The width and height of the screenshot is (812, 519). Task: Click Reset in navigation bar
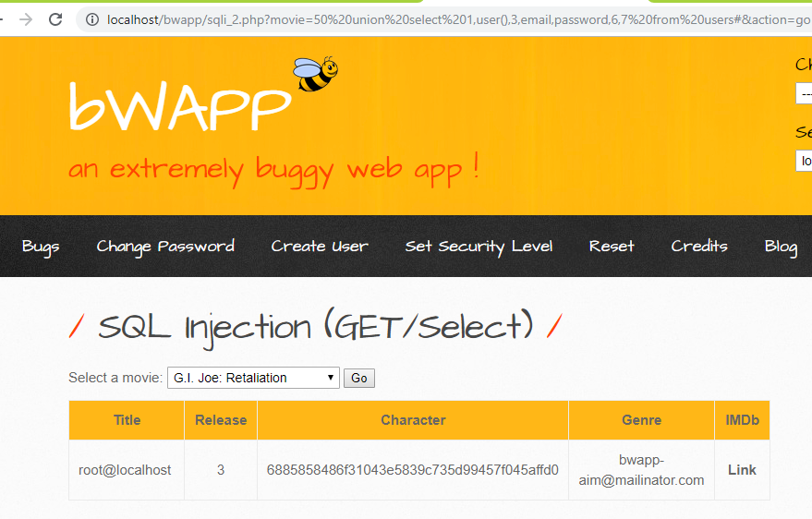click(612, 246)
